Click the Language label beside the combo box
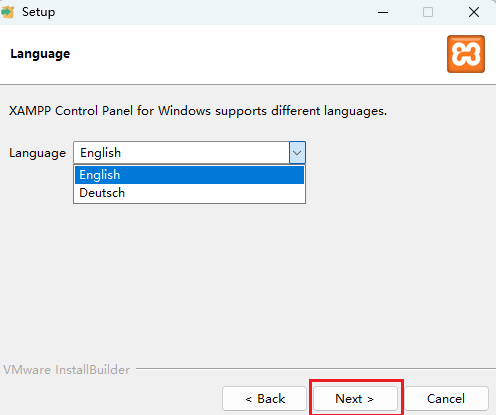Screen dimensions: 496x415 click(37, 153)
